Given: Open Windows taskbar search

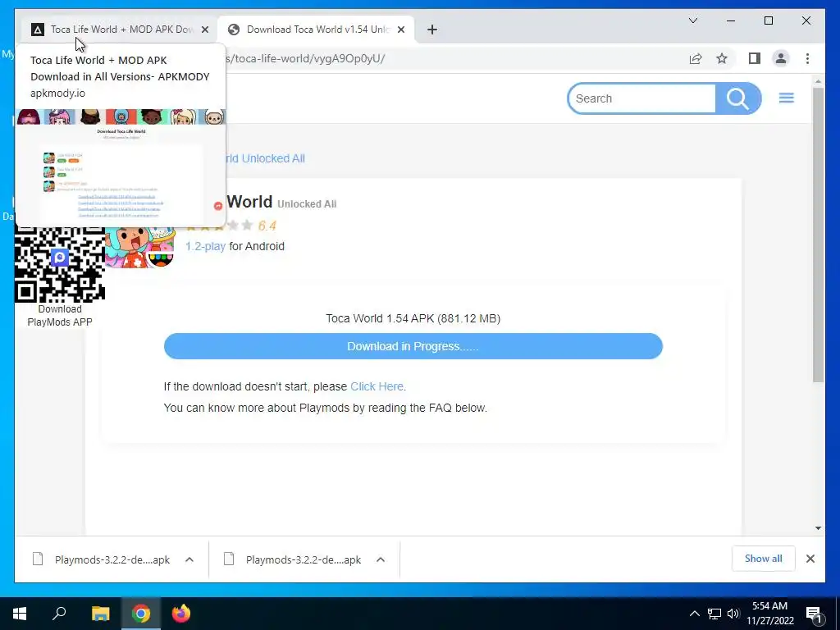Looking at the screenshot, I should [59, 614].
